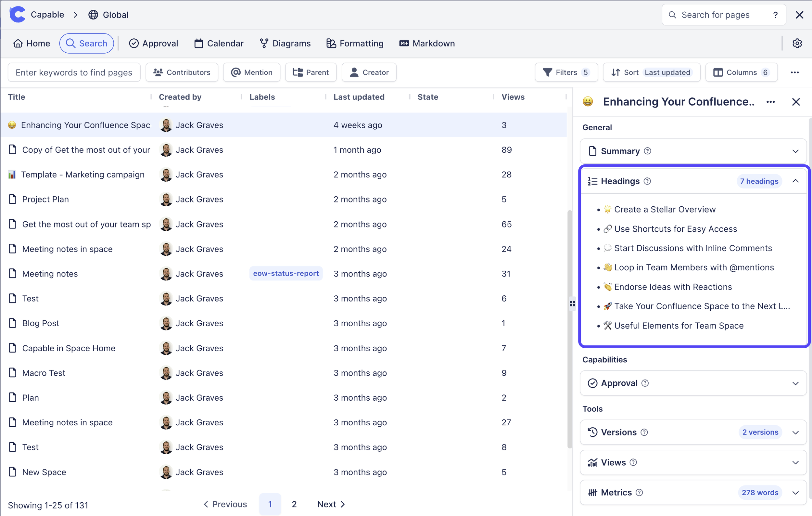
Task: Click page icon of Project Plan row
Action: pos(12,199)
